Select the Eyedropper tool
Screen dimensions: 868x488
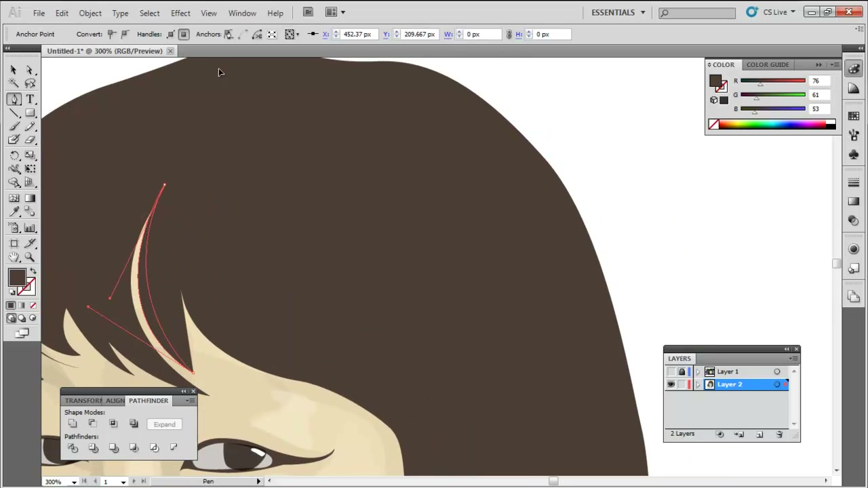pyautogui.click(x=14, y=212)
